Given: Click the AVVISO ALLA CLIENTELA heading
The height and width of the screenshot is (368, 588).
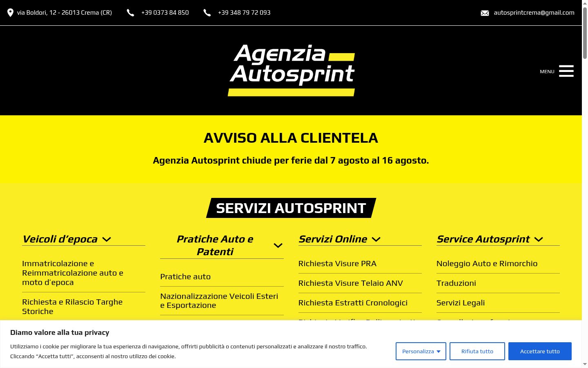Looking at the screenshot, I should 291,138.
